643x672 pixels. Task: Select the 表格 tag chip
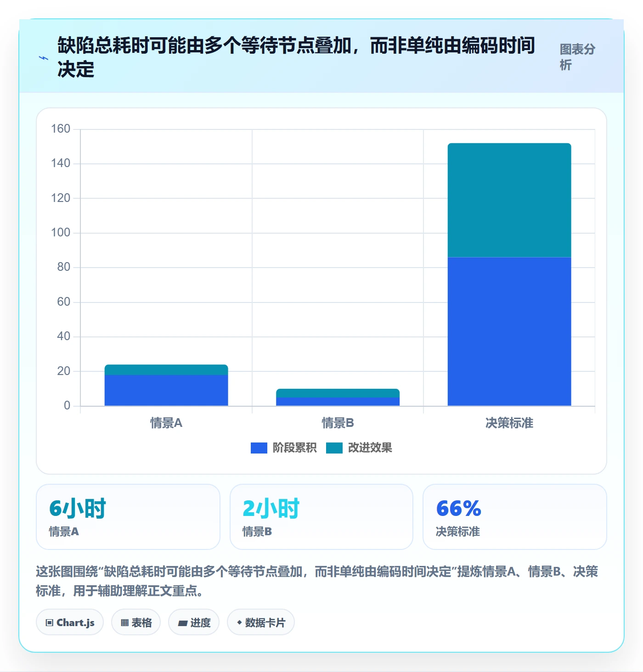tap(136, 622)
